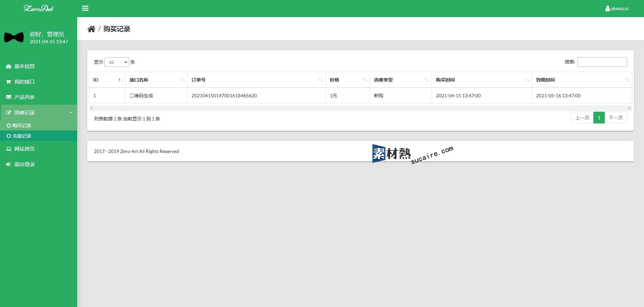Image resolution: width=644 pixels, height=307 pixels.
Task: Open 网站首页 menu item
Action: point(39,149)
